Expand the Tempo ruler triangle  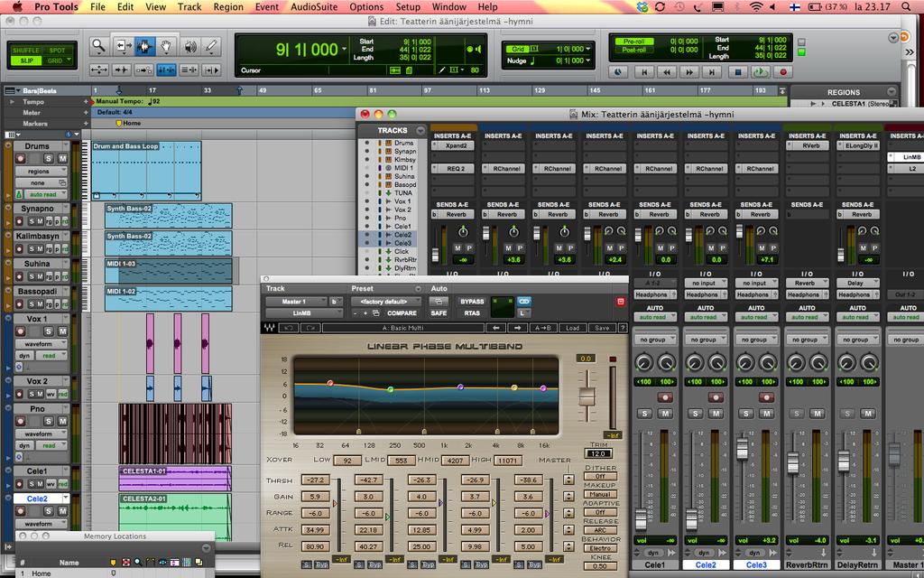coord(11,101)
